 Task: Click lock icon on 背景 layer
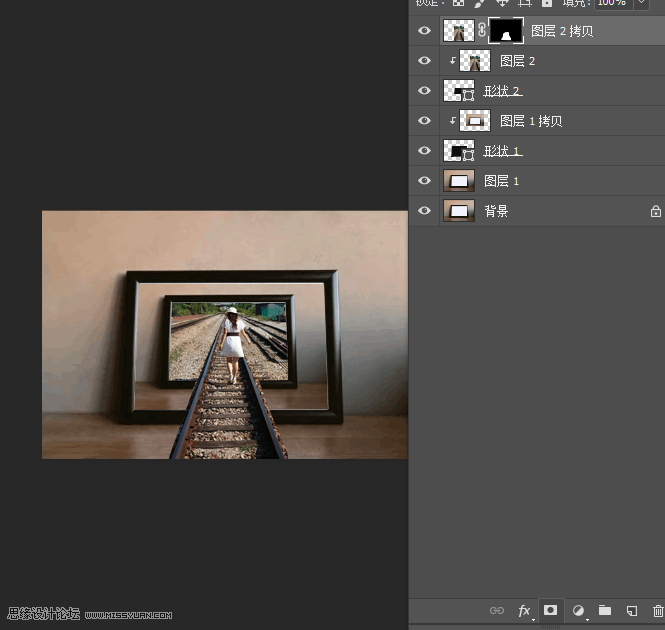(x=656, y=211)
